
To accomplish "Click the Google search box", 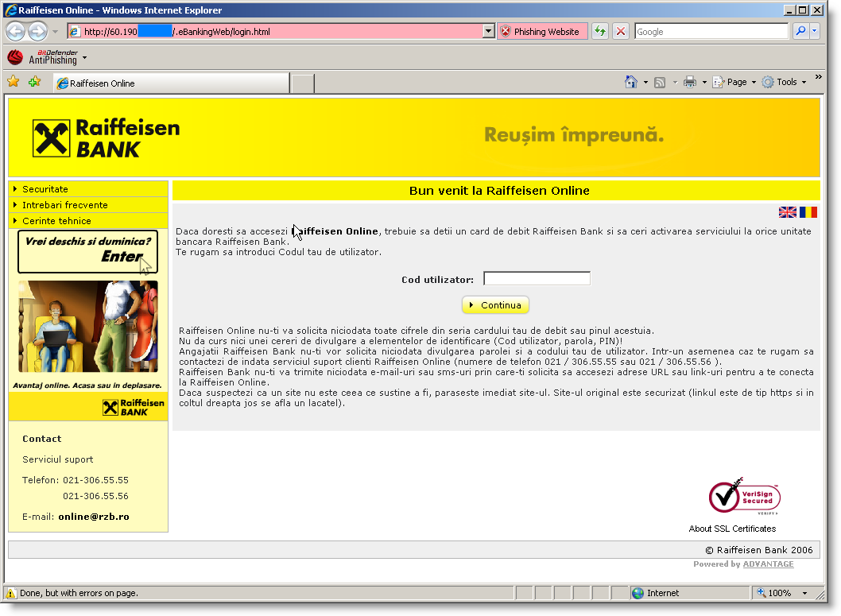I will point(711,32).
